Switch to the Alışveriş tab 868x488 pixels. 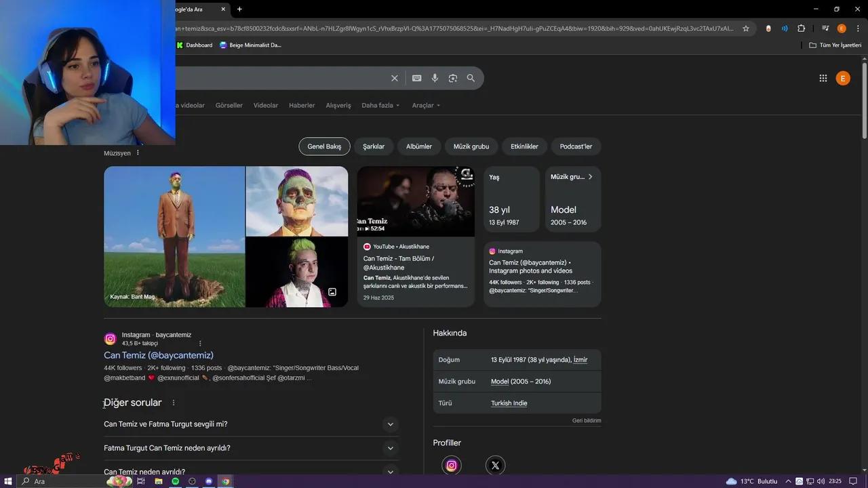point(338,105)
